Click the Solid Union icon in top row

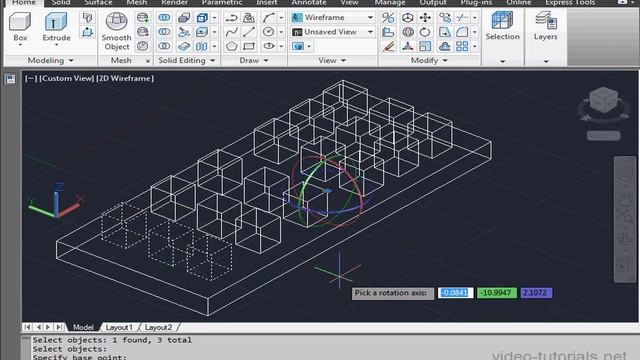click(x=164, y=18)
